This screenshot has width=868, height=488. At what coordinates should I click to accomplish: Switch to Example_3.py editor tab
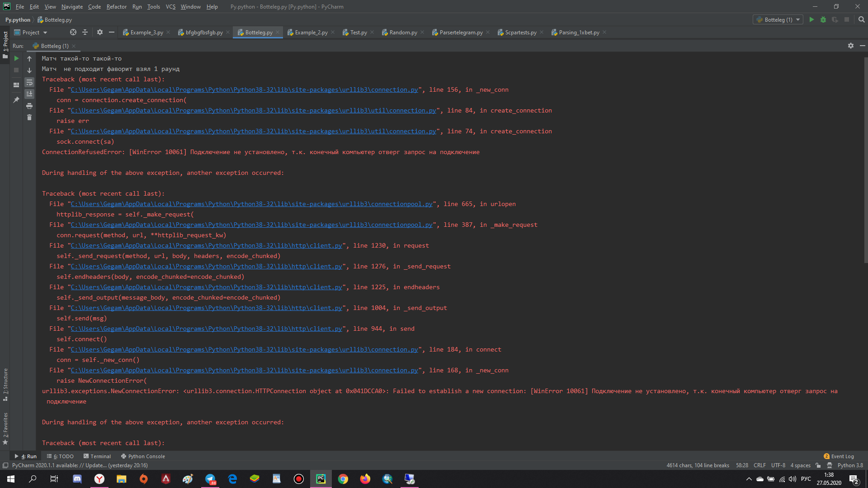point(146,33)
